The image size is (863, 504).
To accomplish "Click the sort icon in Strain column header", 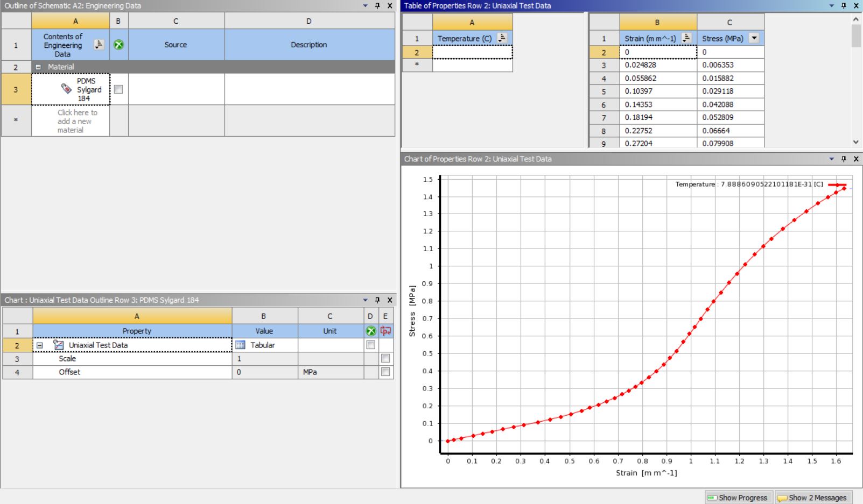I will [686, 38].
